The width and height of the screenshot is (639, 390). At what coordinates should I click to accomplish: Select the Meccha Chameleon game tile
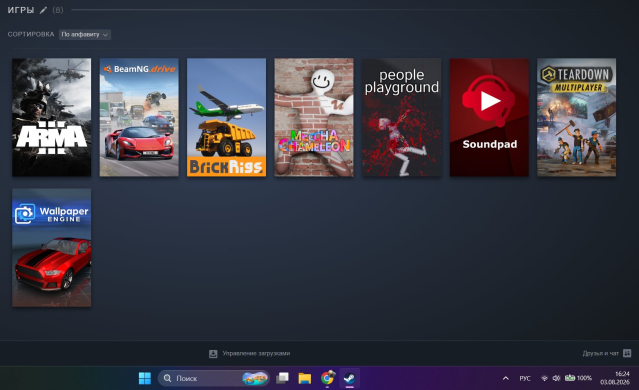pyautogui.click(x=314, y=117)
